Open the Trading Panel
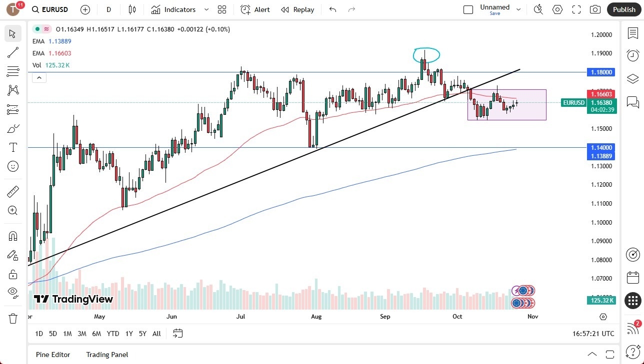The image size is (644, 364). [106, 355]
